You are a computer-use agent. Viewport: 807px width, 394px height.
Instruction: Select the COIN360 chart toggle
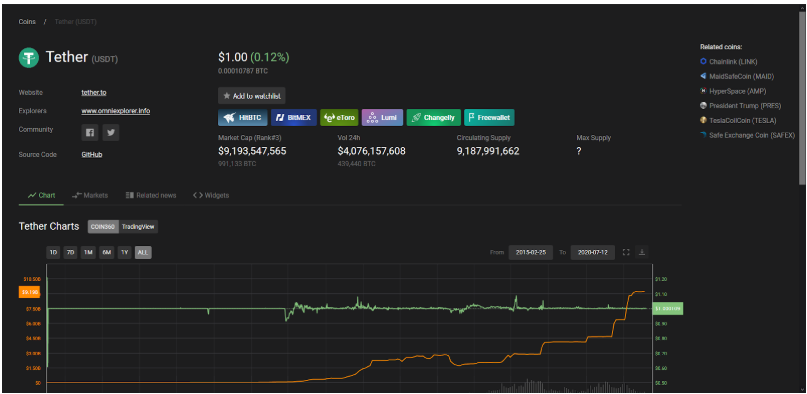[103, 227]
